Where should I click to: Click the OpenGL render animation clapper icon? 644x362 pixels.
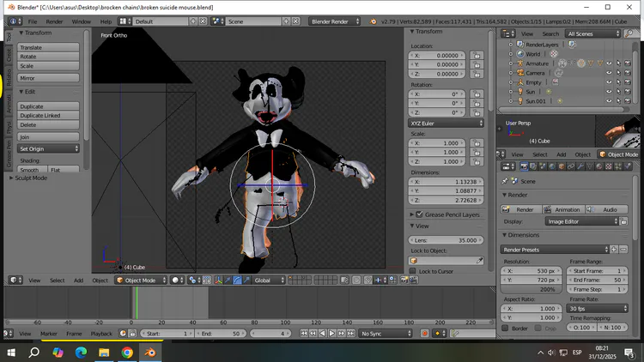[414, 281]
